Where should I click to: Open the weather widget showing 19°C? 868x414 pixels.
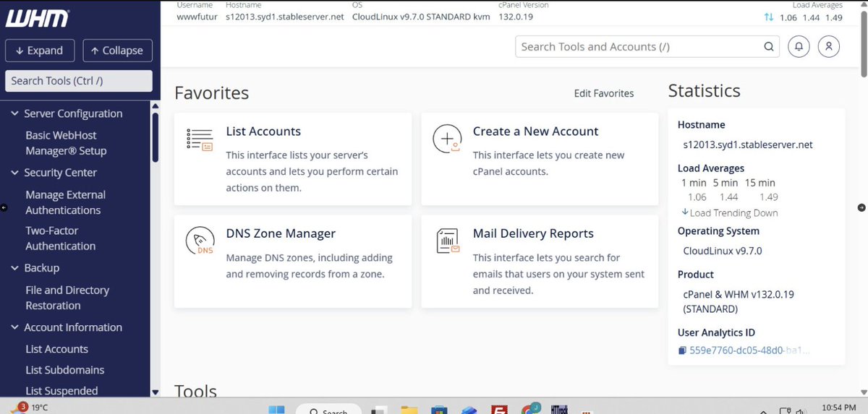(x=30, y=407)
